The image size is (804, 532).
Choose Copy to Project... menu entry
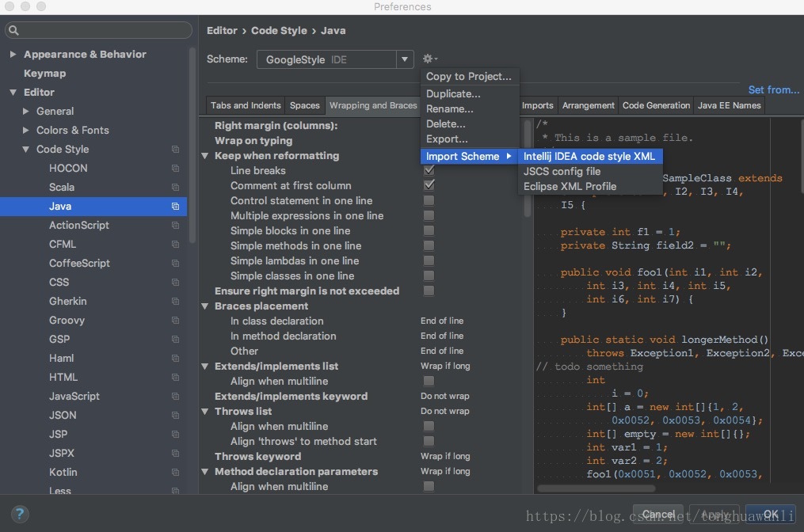click(470, 76)
